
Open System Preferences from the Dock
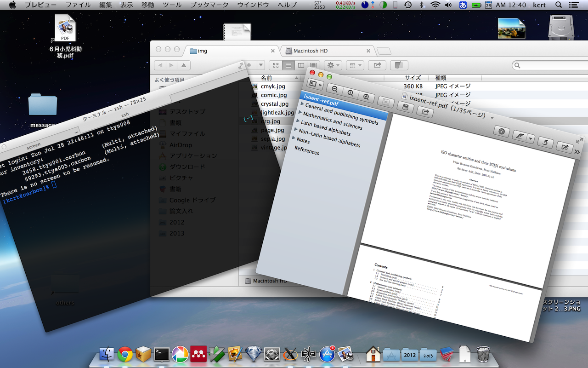(x=272, y=354)
